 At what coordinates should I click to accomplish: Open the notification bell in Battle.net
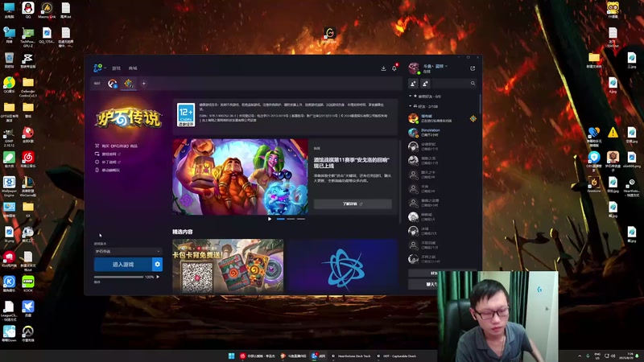point(394,68)
